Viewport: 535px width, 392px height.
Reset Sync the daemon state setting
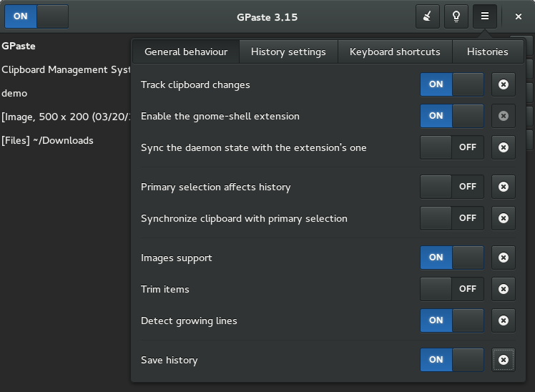pos(504,147)
